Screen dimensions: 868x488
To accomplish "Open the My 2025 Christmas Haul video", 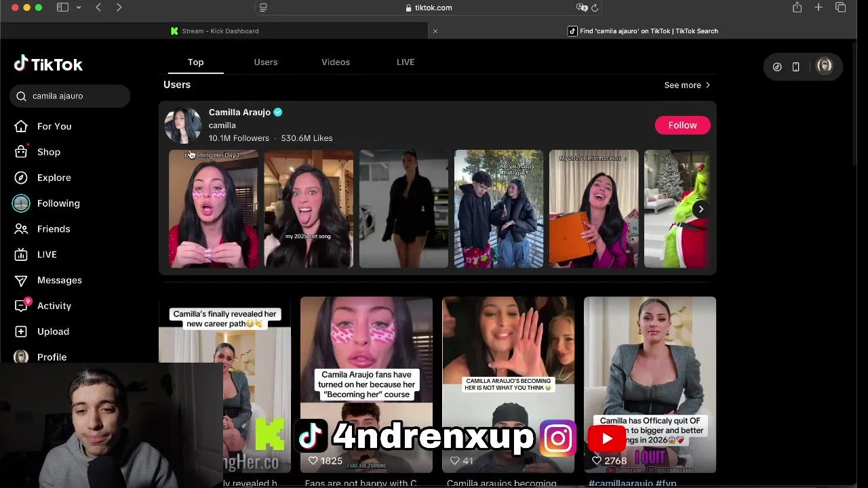I will click(593, 209).
